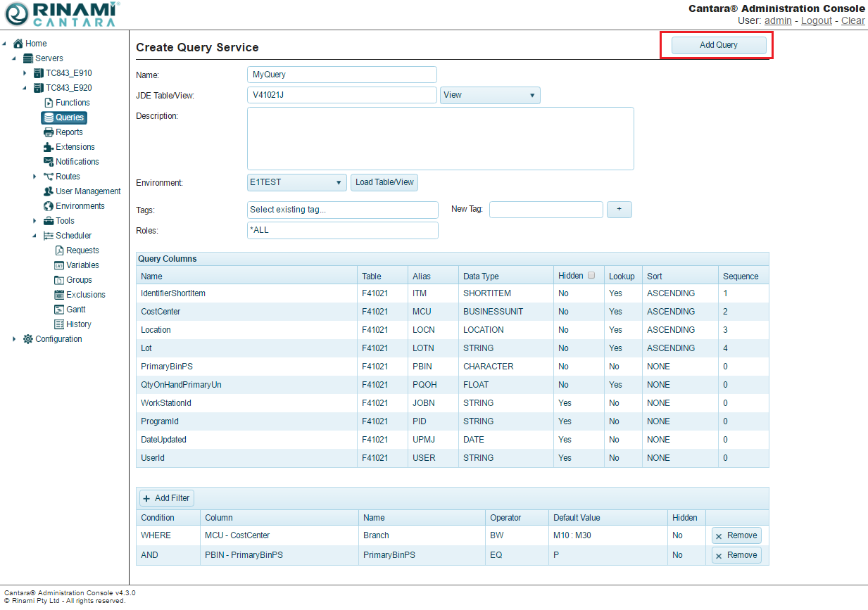Viewport: 868px width, 610px height.
Task: Expand the Routes tree node
Action: click(x=34, y=177)
